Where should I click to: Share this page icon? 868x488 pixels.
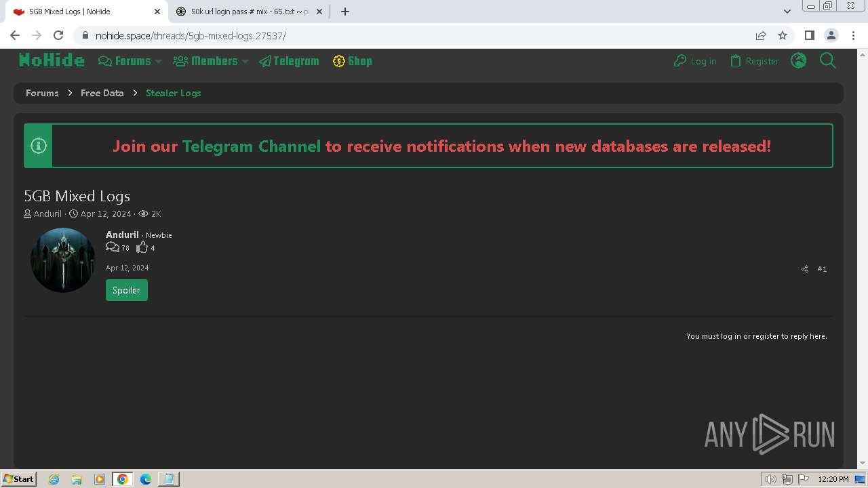(x=761, y=35)
